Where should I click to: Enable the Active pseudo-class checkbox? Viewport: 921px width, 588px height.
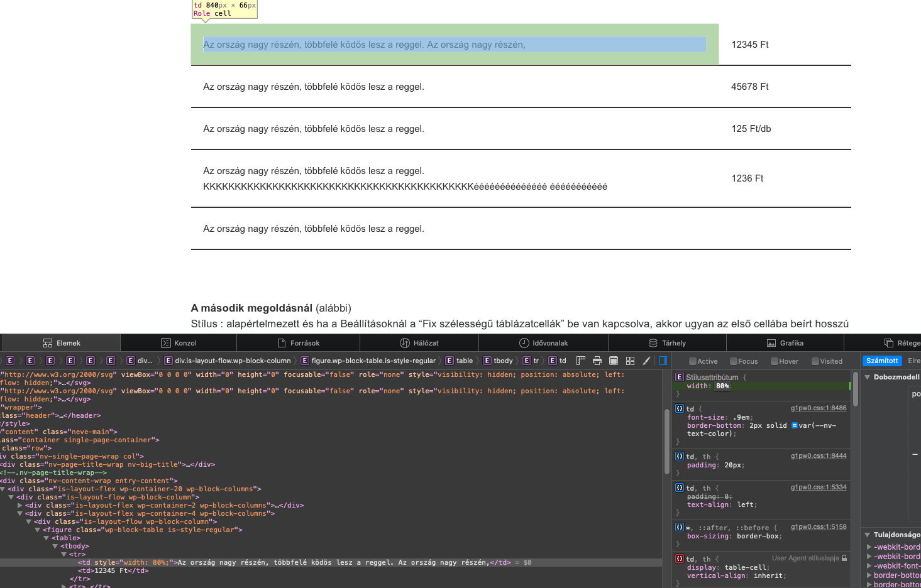(x=693, y=361)
